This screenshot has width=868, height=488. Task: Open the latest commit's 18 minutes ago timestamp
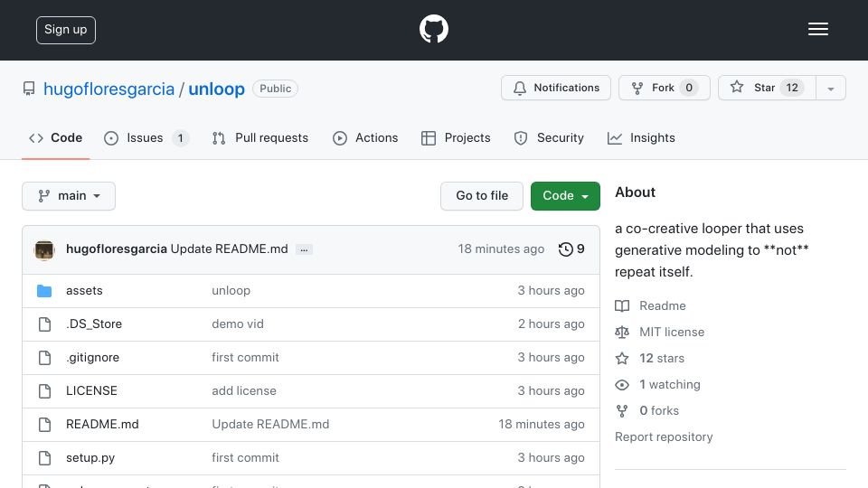click(x=501, y=249)
